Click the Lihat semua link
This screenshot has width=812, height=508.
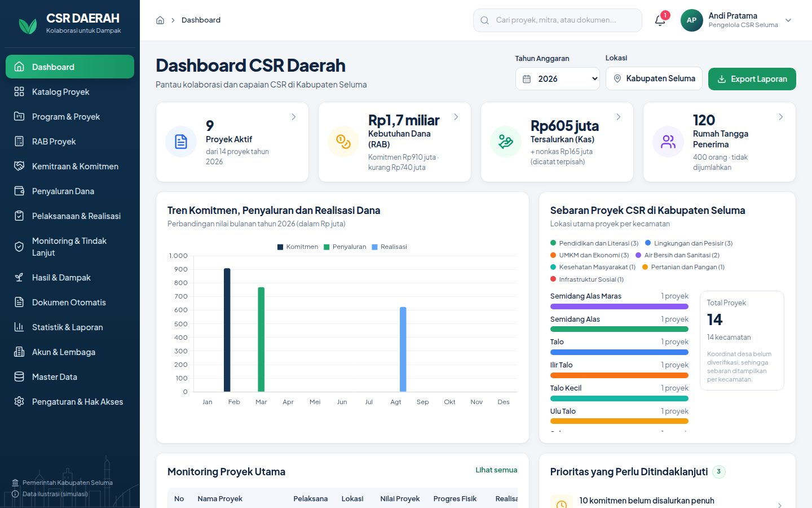tap(496, 470)
